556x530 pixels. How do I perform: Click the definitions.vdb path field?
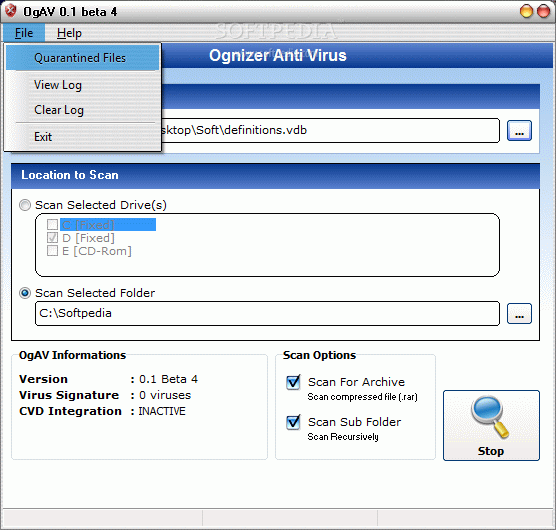coord(330,131)
